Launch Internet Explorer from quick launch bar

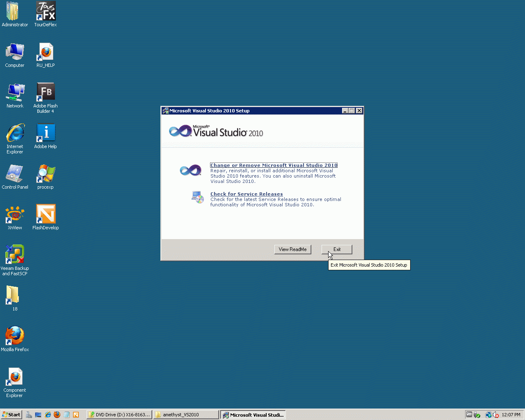tap(48, 415)
